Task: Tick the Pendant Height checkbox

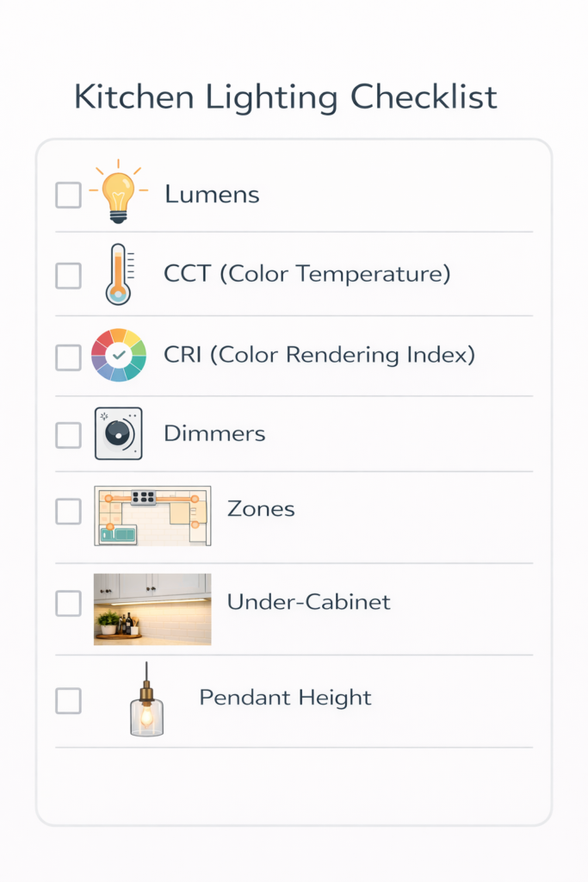Action: pos(69,700)
